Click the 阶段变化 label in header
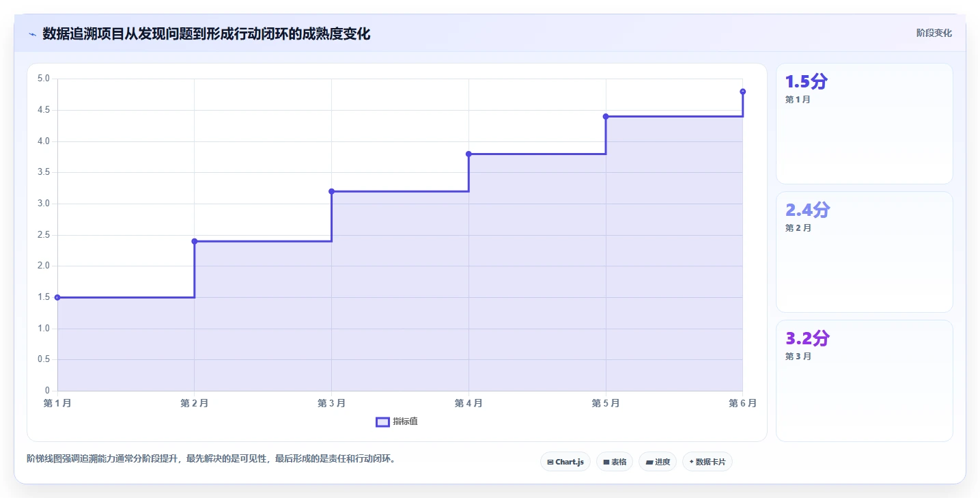This screenshot has height=498, width=980. point(934,33)
